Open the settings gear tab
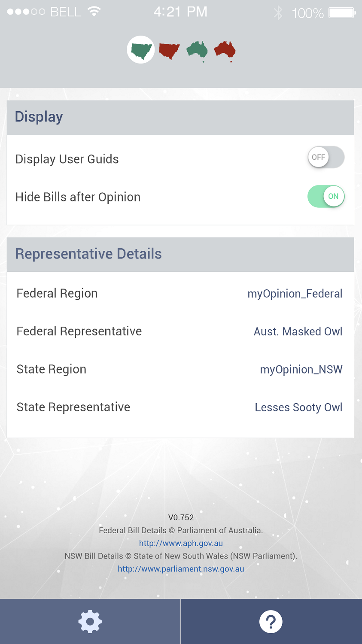The height and width of the screenshot is (644, 362). [x=90, y=621]
